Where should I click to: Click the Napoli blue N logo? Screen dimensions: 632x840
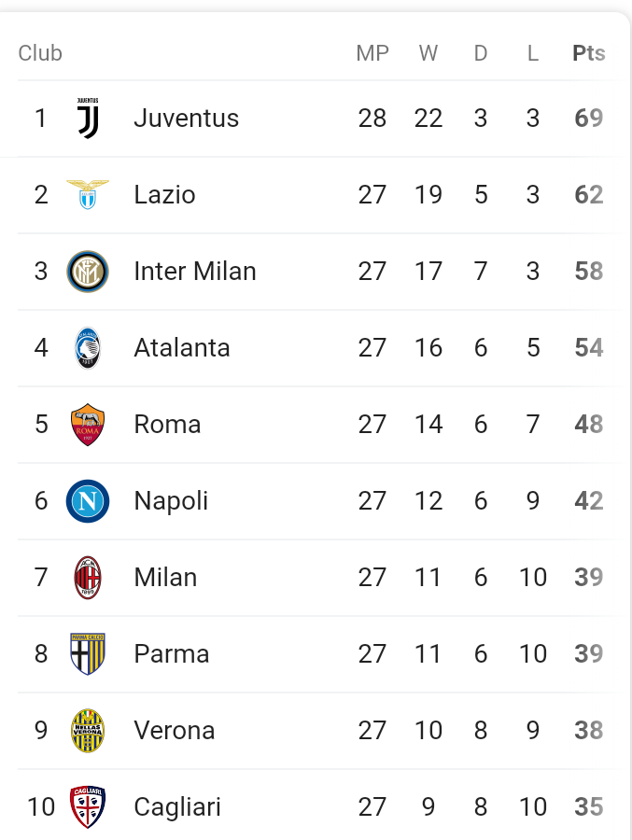coord(88,501)
